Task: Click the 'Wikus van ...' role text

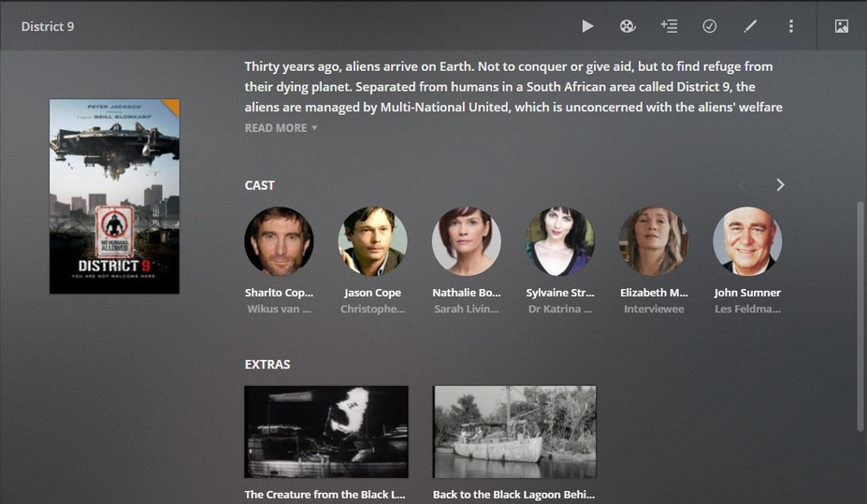Action: (x=280, y=309)
